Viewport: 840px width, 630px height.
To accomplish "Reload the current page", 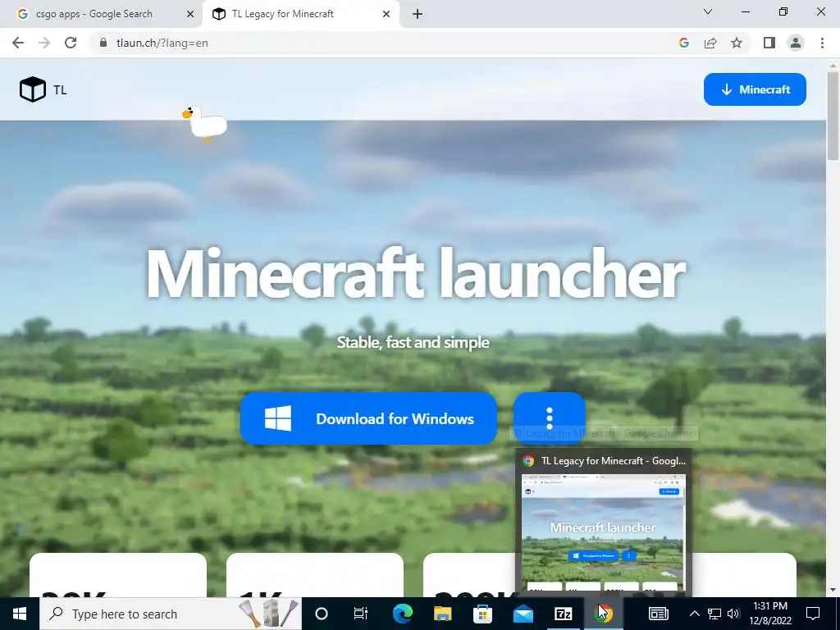I will (x=71, y=43).
